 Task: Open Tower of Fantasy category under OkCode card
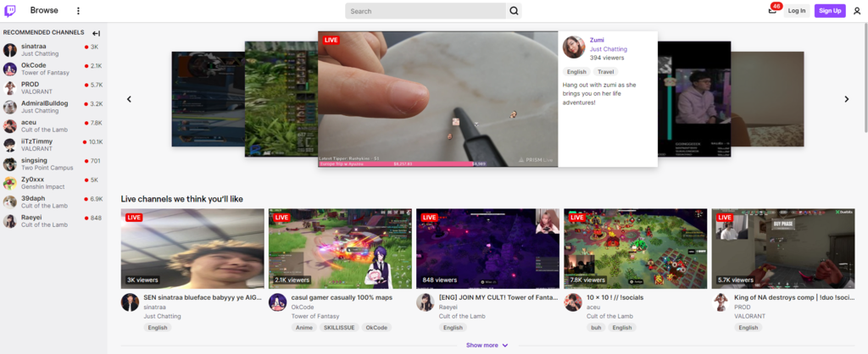[x=315, y=317]
